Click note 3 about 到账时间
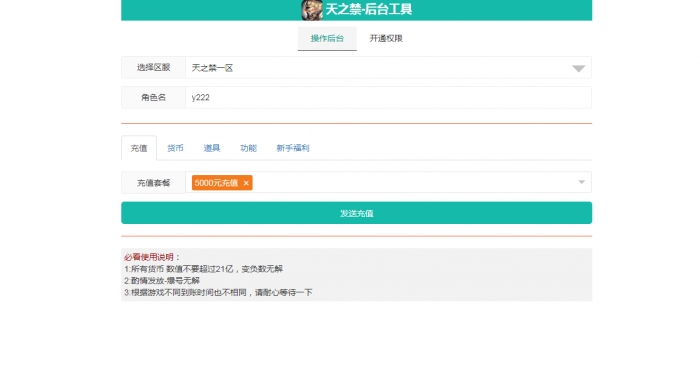 pyautogui.click(x=218, y=292)
